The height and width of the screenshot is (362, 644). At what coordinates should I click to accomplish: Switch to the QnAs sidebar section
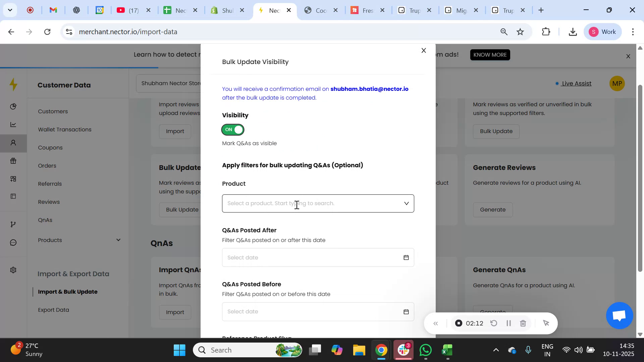45,220
